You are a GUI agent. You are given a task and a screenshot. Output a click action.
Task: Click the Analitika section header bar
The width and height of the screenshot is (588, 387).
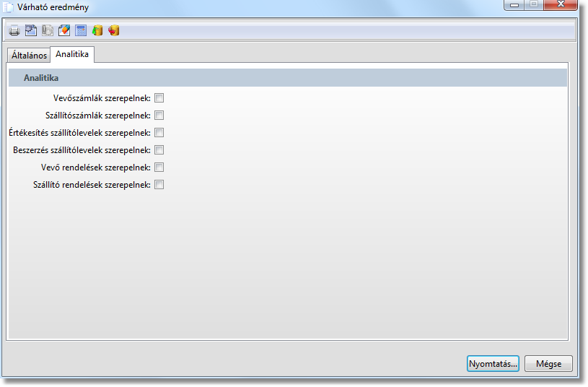(x=288, y=78)
